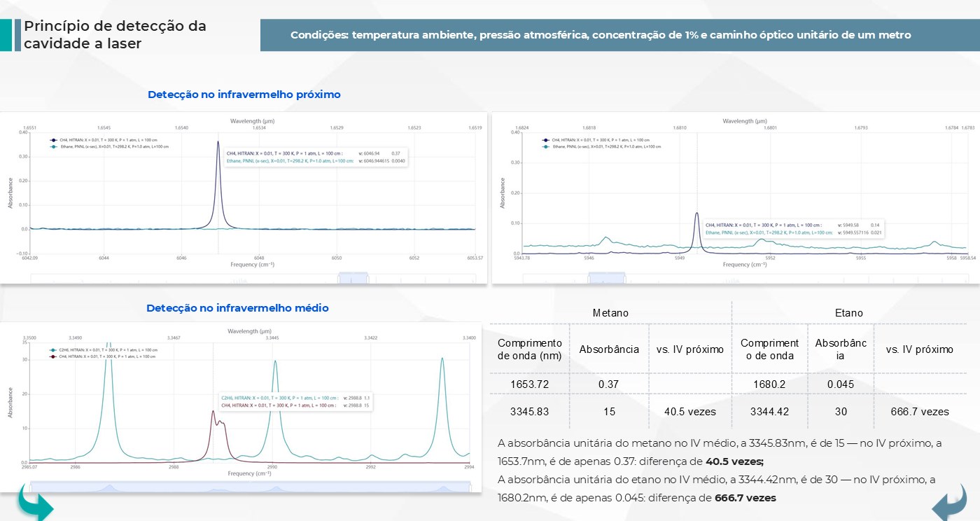This screenshot has width=980, height=521.
Task: Click the '666.7 vezes' table cell
Action: pos(920,412)
